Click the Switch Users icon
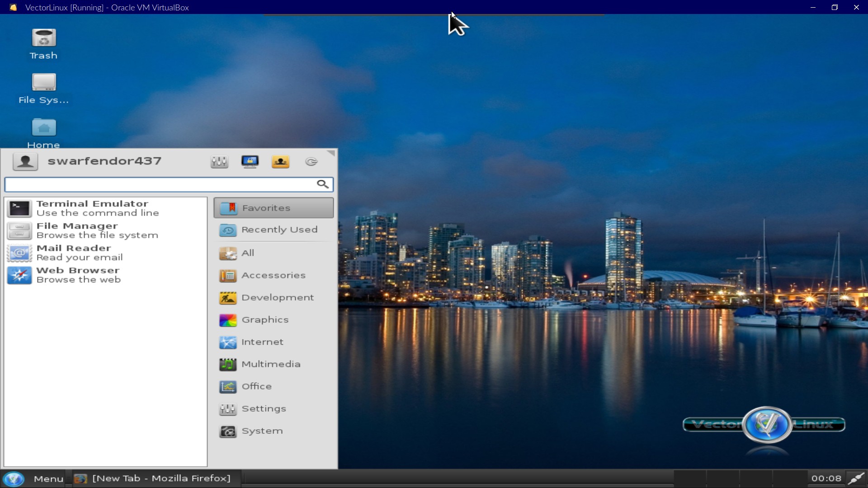The height and width of the screenshot is (488, 868). pos(280,162)
